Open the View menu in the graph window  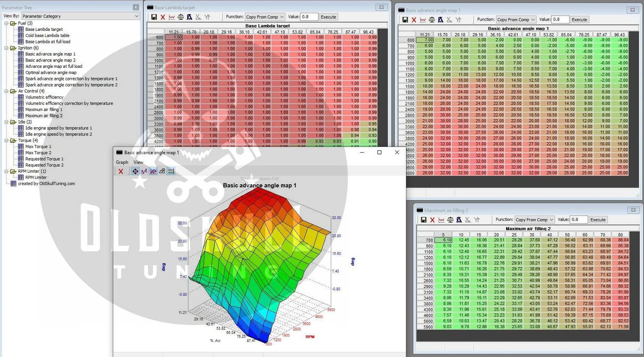point(139,162)
